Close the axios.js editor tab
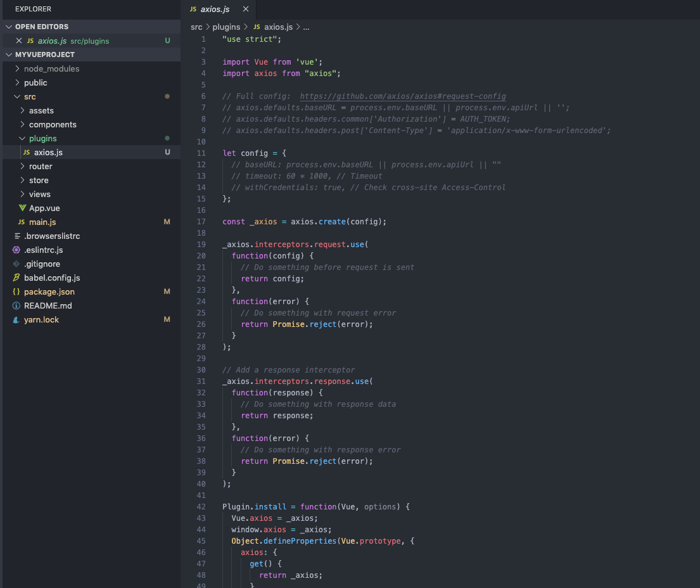This screenshot has width=700, height=588. pos(246,9)
